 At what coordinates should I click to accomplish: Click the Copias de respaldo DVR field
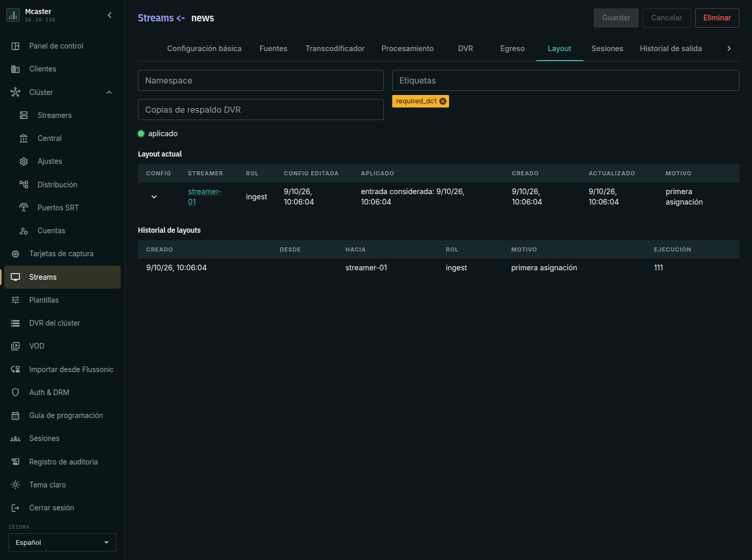[x=261, y=110]
